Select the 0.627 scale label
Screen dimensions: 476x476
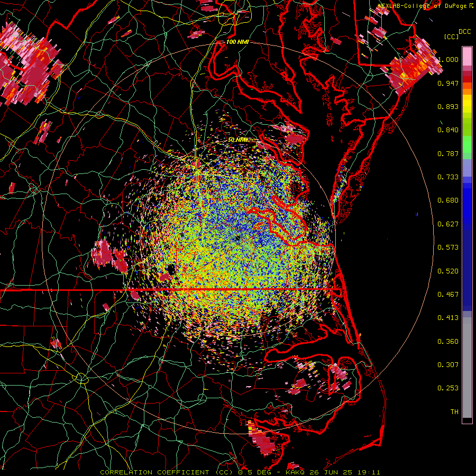click(x=448, y=224)
